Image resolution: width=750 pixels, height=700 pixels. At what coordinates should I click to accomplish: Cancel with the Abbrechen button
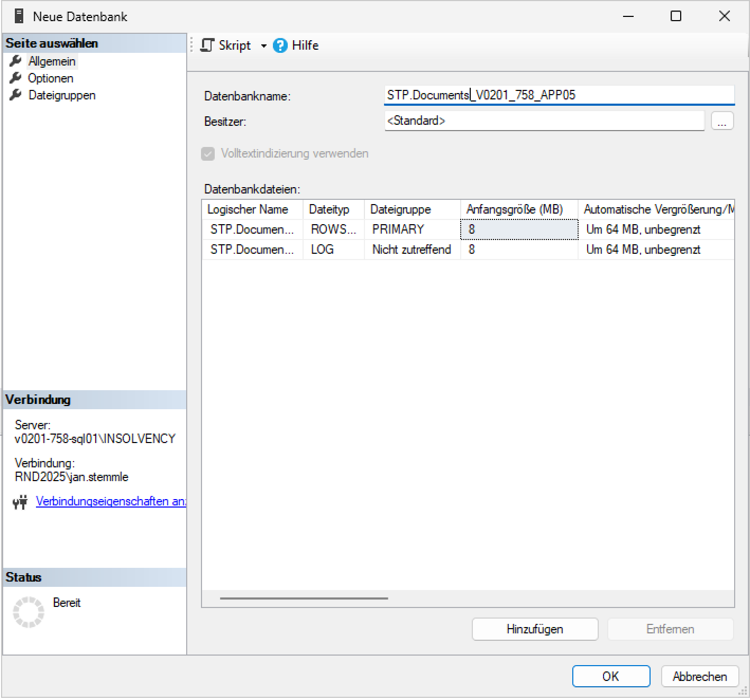(x=700, y=676)
